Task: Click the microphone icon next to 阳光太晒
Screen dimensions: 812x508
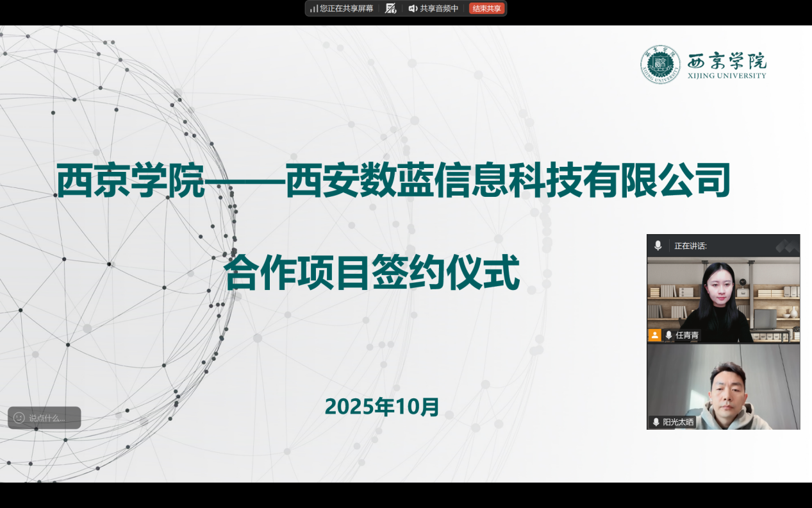Action: (x=656, y=422)
